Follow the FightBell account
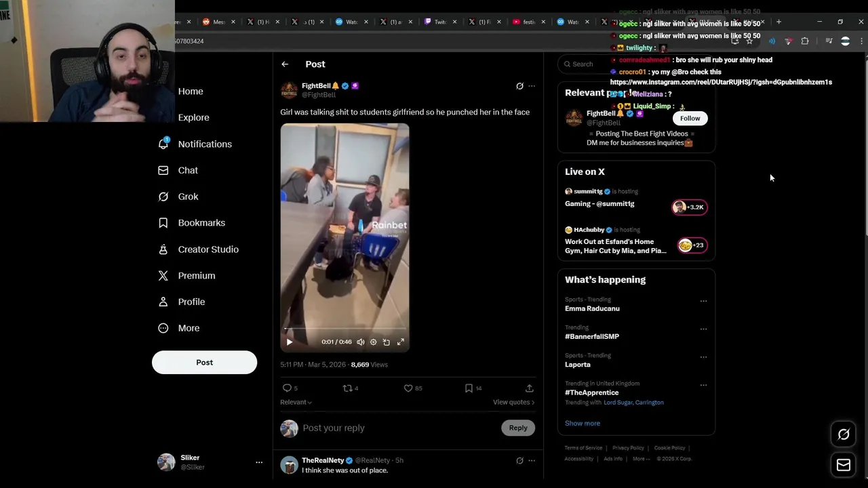Screen dimensions: 868x488 (690, 119)
